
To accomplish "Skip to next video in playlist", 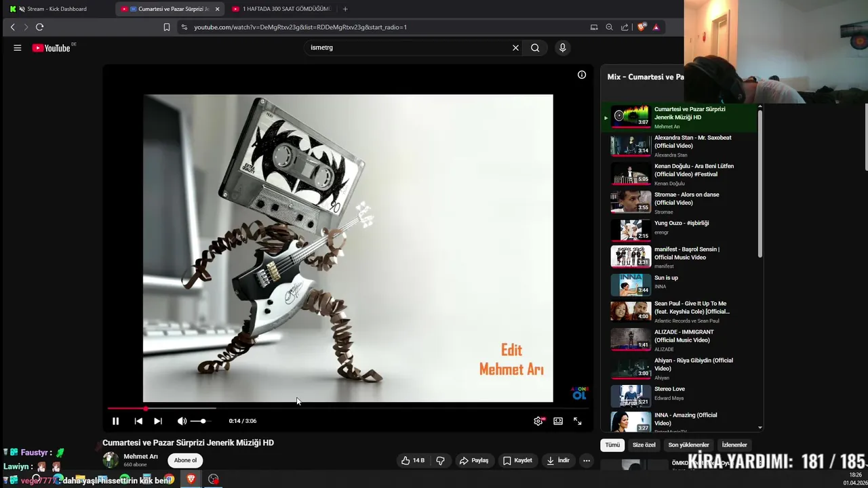I will [158, 421].
